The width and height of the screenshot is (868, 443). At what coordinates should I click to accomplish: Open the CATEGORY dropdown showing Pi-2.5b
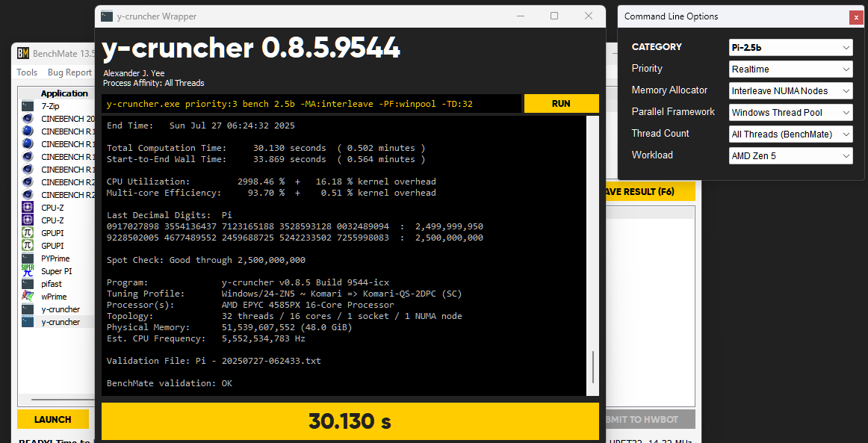pos(791,48)
